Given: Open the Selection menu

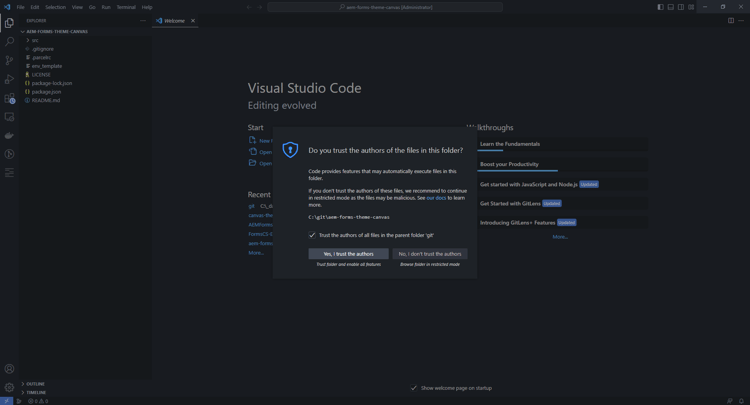Looking at the screenshot, I should (x=55, y=7).
